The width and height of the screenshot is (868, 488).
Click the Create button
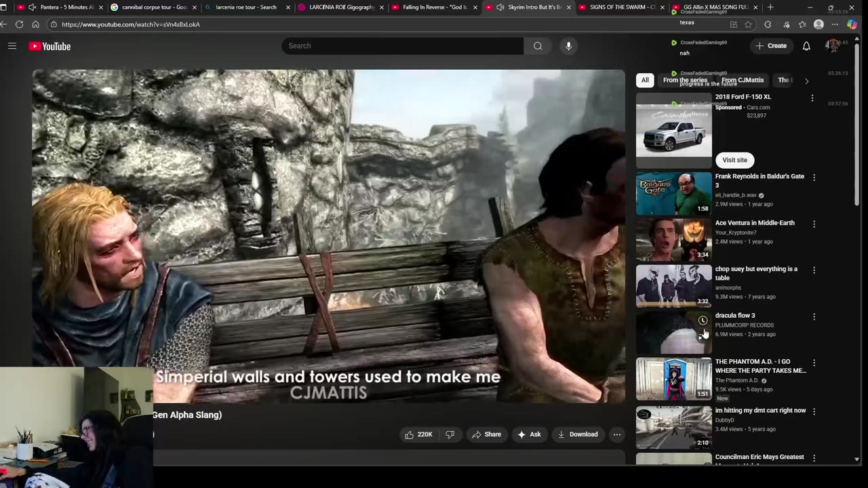771,46
